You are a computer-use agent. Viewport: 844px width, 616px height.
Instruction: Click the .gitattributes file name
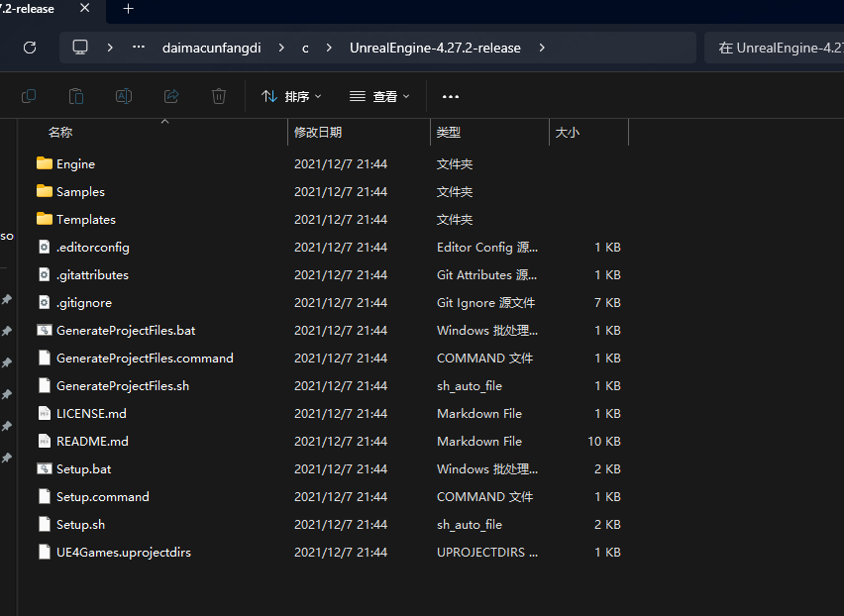(x=92, y=275)
